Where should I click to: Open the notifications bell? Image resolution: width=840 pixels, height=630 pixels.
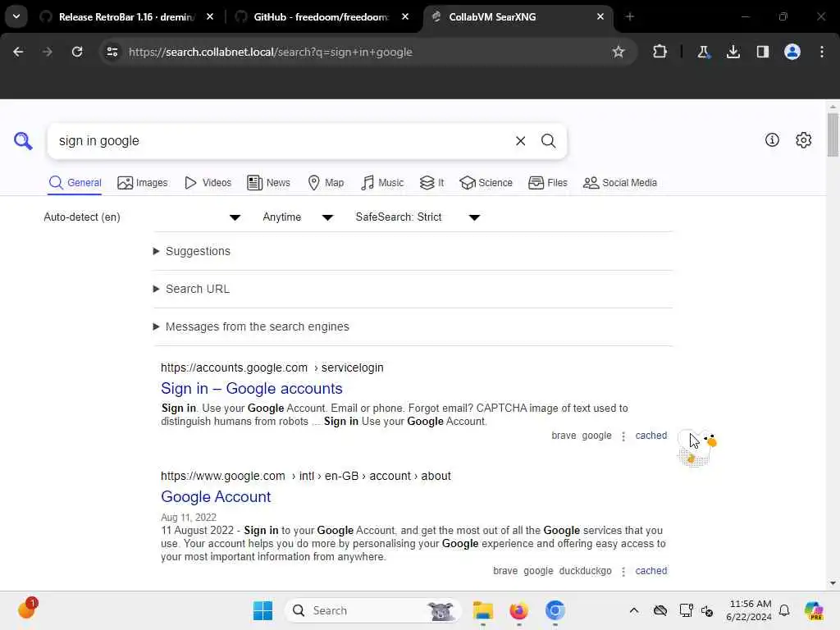coord(784,610)
